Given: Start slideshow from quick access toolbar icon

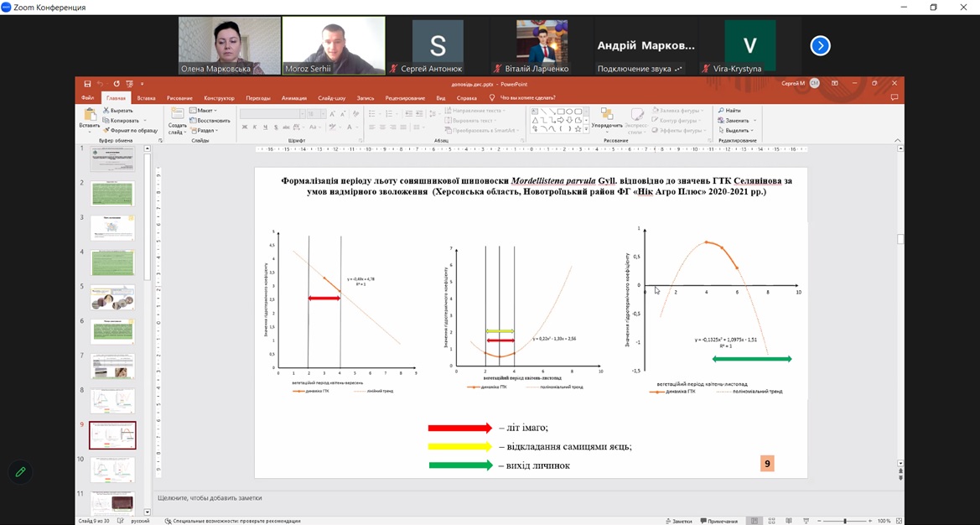Looking at the screenshot, I should pyautogui.click(x=129, y=84).
